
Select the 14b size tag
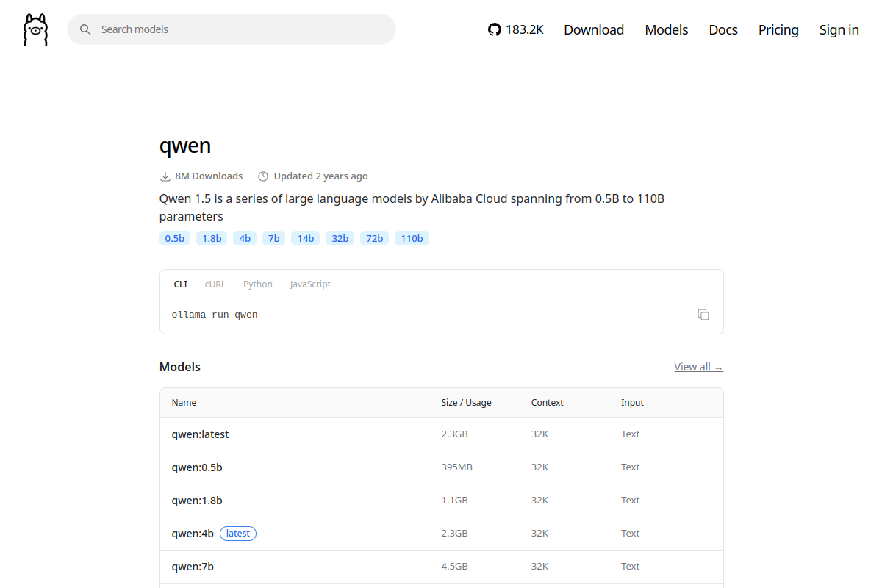coord(306,238)
